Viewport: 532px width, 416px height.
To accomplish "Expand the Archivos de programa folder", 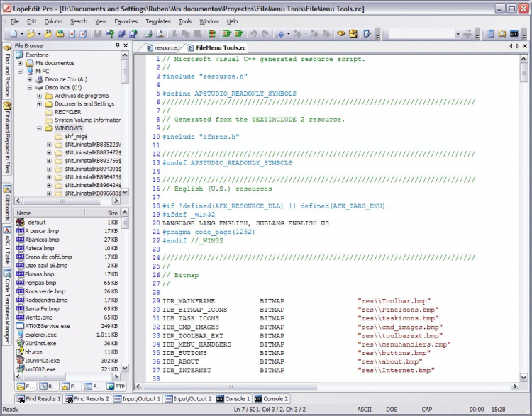I will coord(40,96).
